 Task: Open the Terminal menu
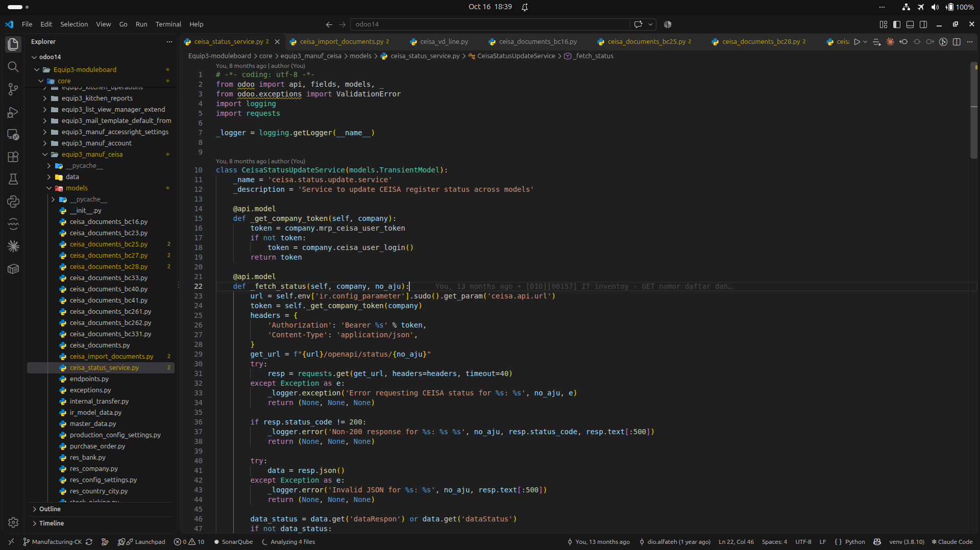coord(168,24)
